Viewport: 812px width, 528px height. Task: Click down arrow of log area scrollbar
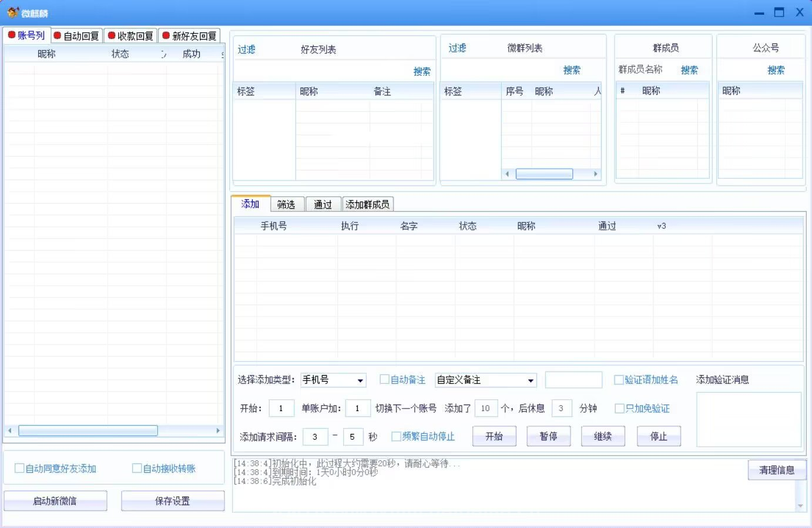point(800,506)
